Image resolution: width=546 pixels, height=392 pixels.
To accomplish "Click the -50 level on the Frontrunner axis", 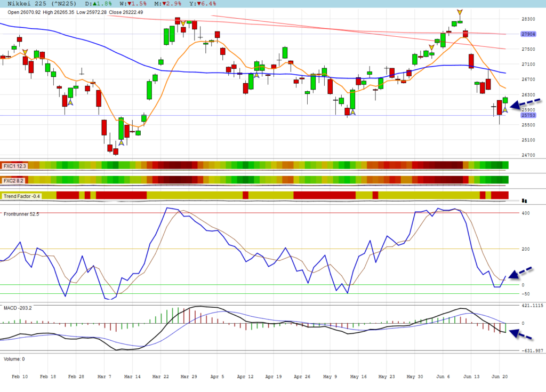I will [x=525, y=294].
